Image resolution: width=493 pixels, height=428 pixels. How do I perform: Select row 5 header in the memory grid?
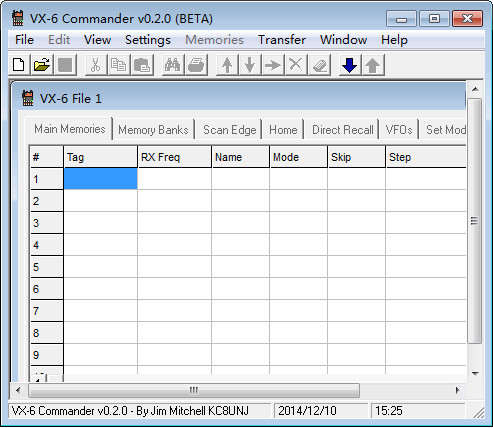tap(47, 267)
